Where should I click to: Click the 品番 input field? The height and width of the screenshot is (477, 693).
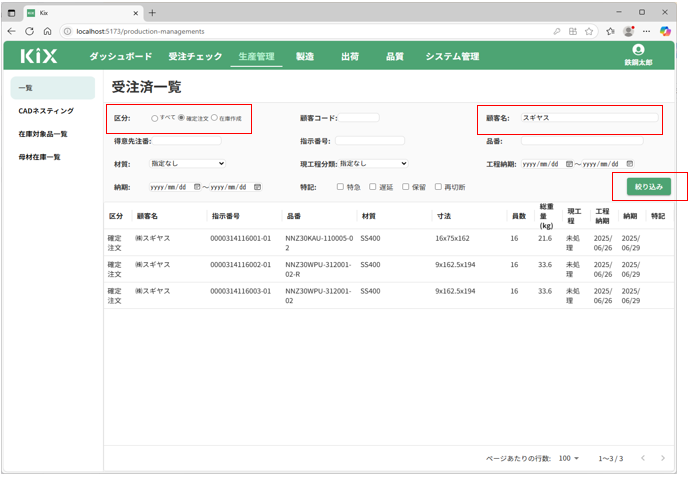pyautogui.click(x=582, y=141)
